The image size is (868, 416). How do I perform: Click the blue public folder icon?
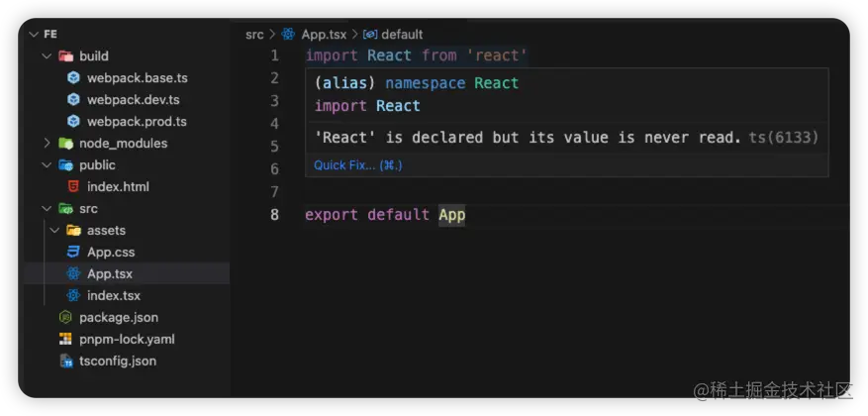click(66, 165)
